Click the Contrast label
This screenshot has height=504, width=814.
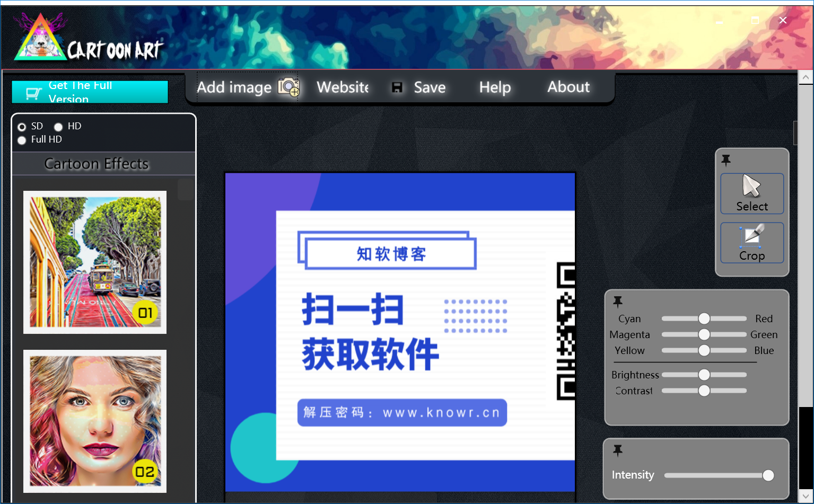[634, 391]
